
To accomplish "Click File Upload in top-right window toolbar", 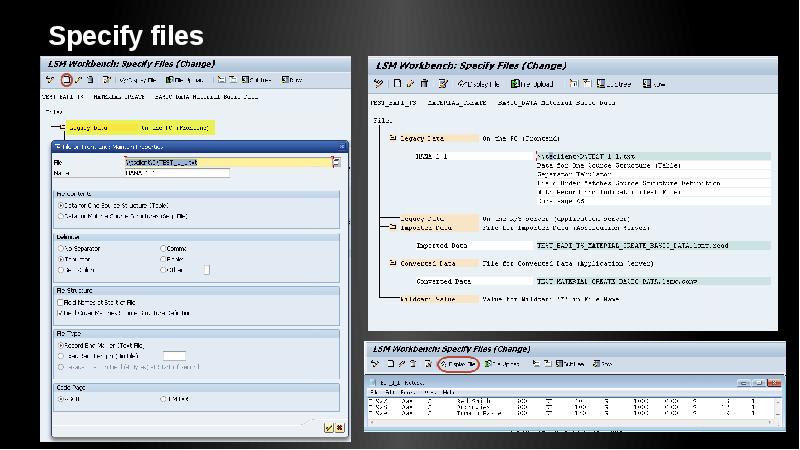I will (x=533, y=84).
